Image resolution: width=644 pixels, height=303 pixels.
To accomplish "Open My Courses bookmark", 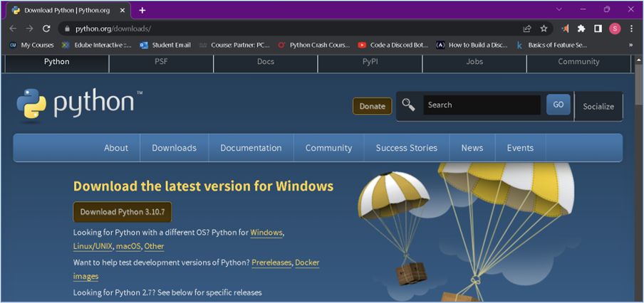I will pos(31,45).
